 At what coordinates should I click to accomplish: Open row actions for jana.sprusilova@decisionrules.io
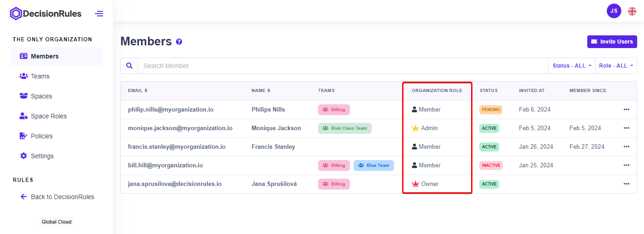(x=626, y=184)
